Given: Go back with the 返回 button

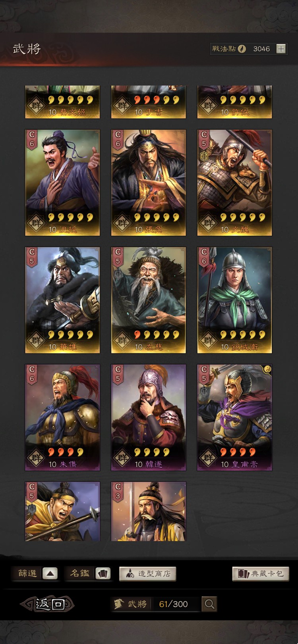Looking at the screenshot, I should (x=47, y=604).
